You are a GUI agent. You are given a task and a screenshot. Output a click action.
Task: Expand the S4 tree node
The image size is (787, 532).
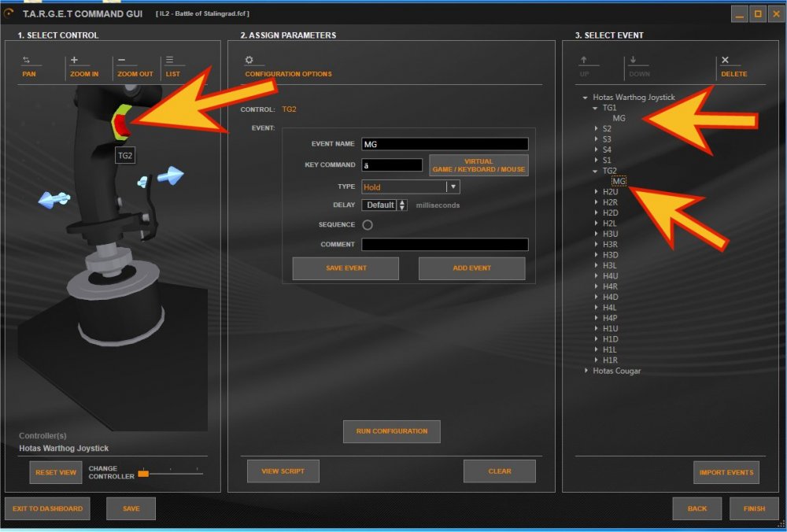[597, 150]
